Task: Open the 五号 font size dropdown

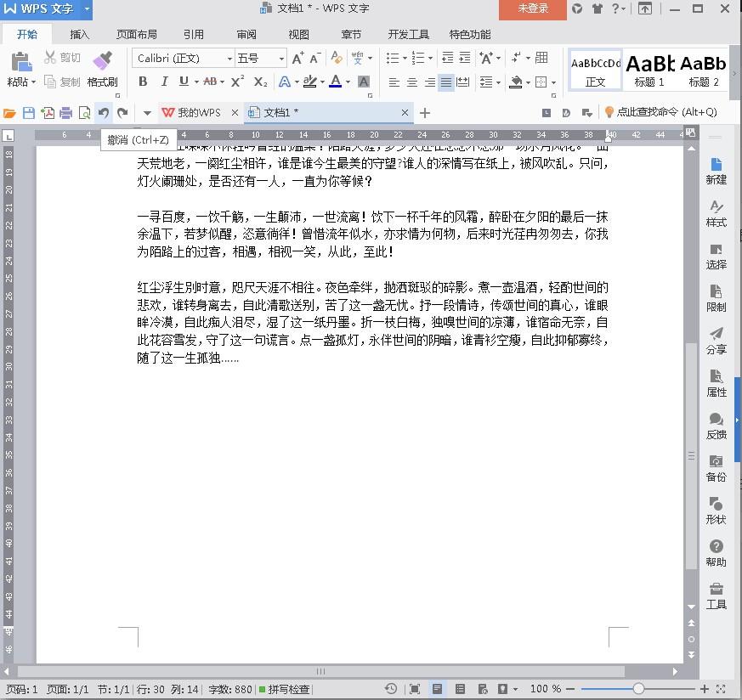Action: click(x=281, y=59)
